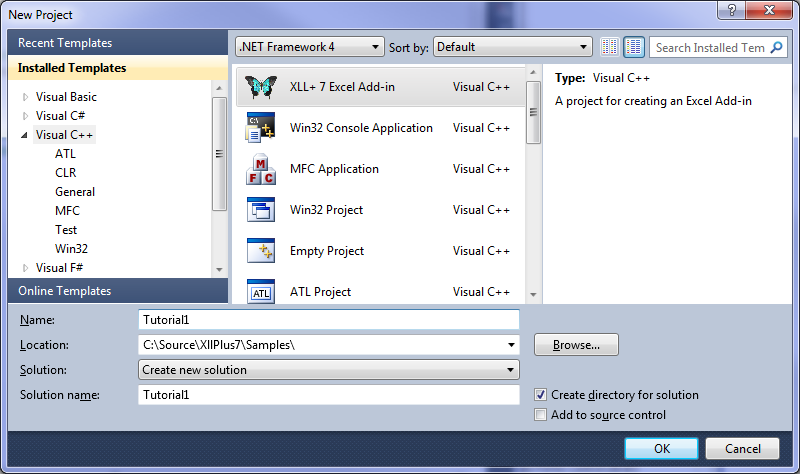
Task: Open the Sort by Default dropdown
Action: tap(512, 47)
